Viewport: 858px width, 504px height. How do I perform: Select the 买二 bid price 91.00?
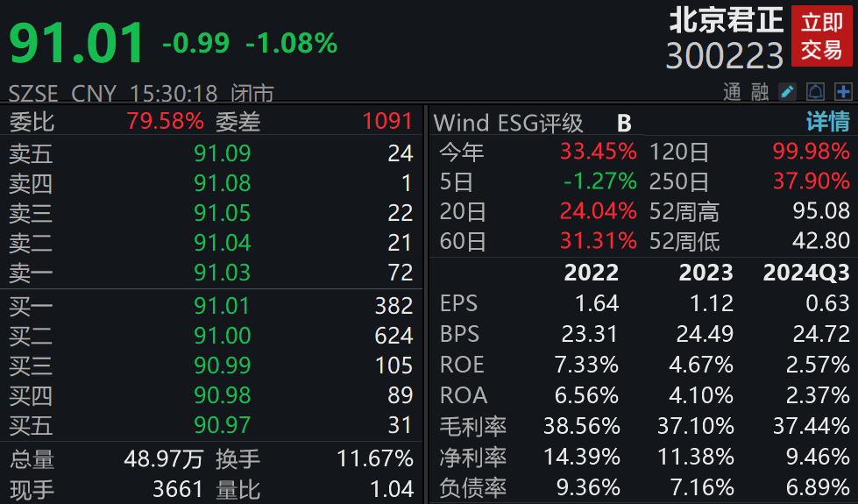coord(222,336)
